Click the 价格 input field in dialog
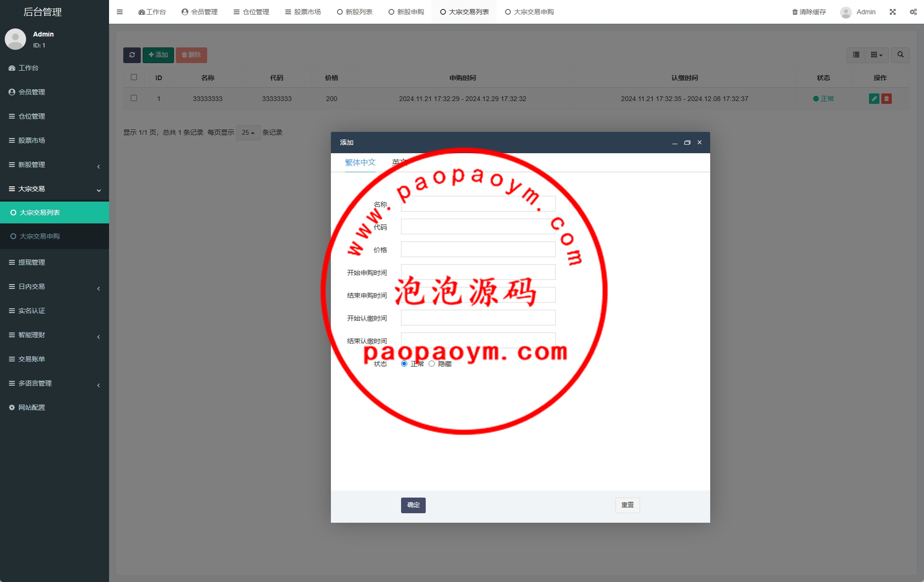 (478, 249)
